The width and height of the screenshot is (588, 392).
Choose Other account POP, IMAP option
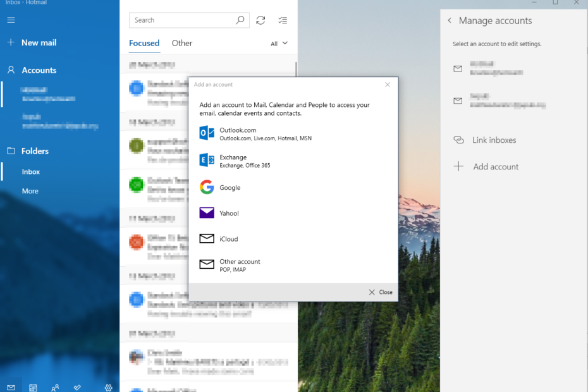point(230,265)
